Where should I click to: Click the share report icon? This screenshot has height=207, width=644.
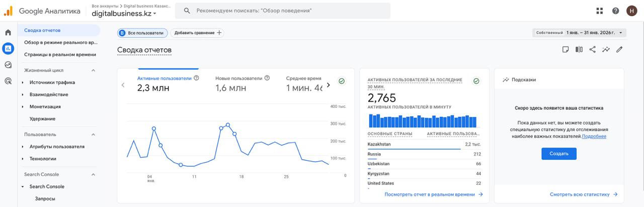coord(592,49)
